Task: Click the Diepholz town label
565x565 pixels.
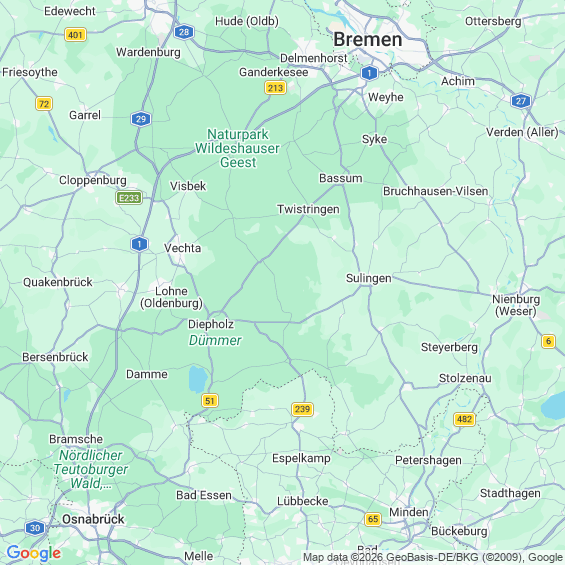Action: [x=211, y=324]
